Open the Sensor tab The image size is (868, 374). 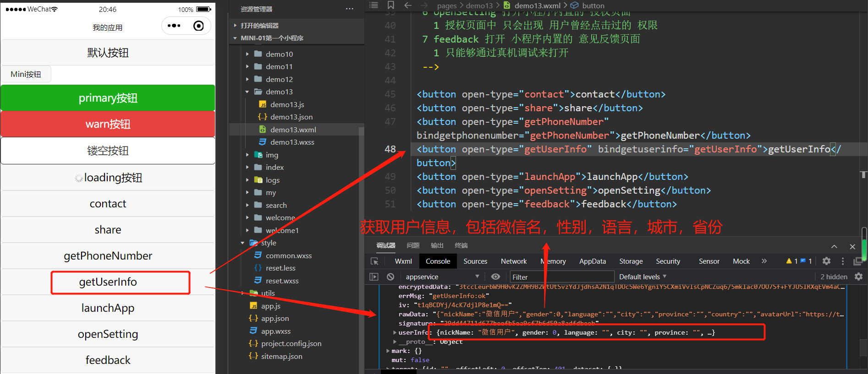[x=709, y=261]
